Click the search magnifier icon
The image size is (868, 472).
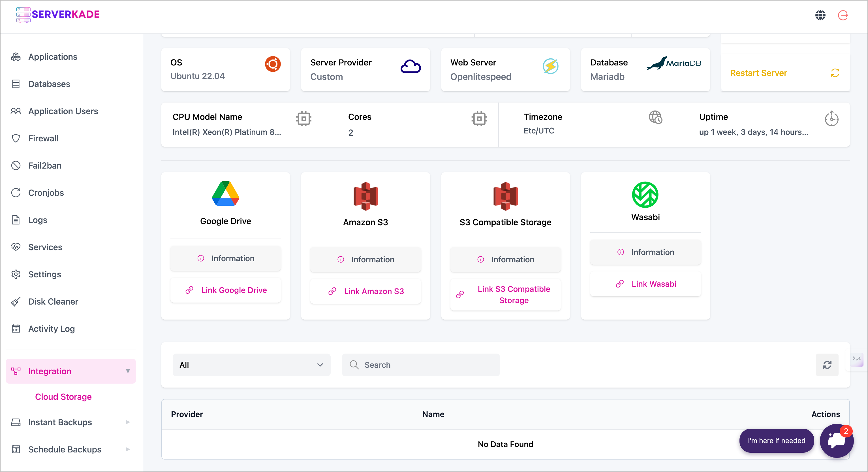coord(354,365)
